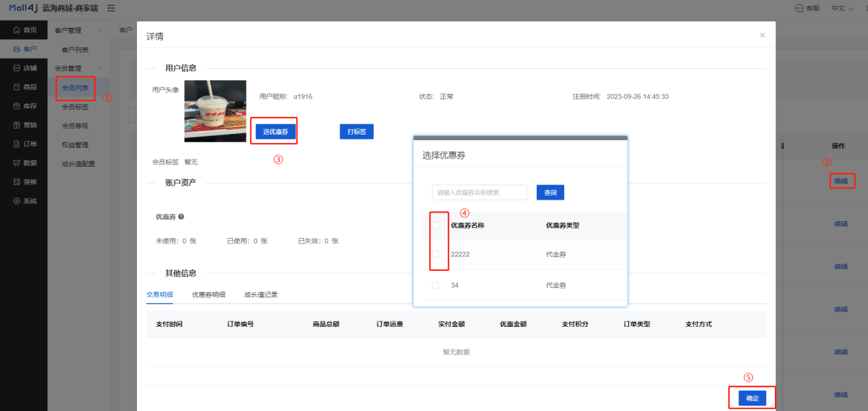Click user nickname value u1916
The image size is (868, 411).
(303, 96)
